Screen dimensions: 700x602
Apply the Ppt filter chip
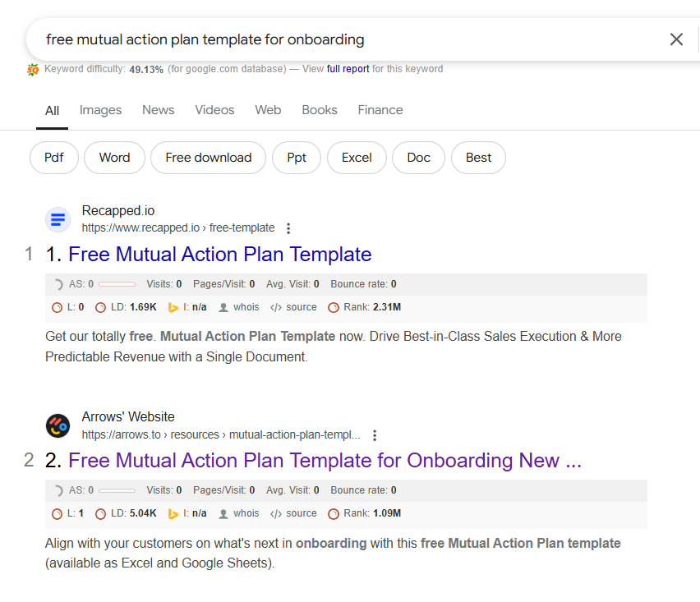297,158
